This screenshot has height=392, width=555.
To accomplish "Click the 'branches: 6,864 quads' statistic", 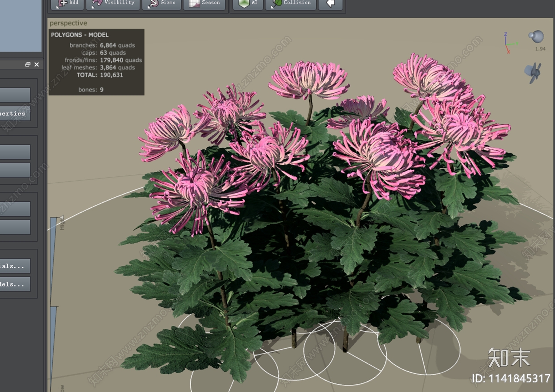I will tap(102, 45).
